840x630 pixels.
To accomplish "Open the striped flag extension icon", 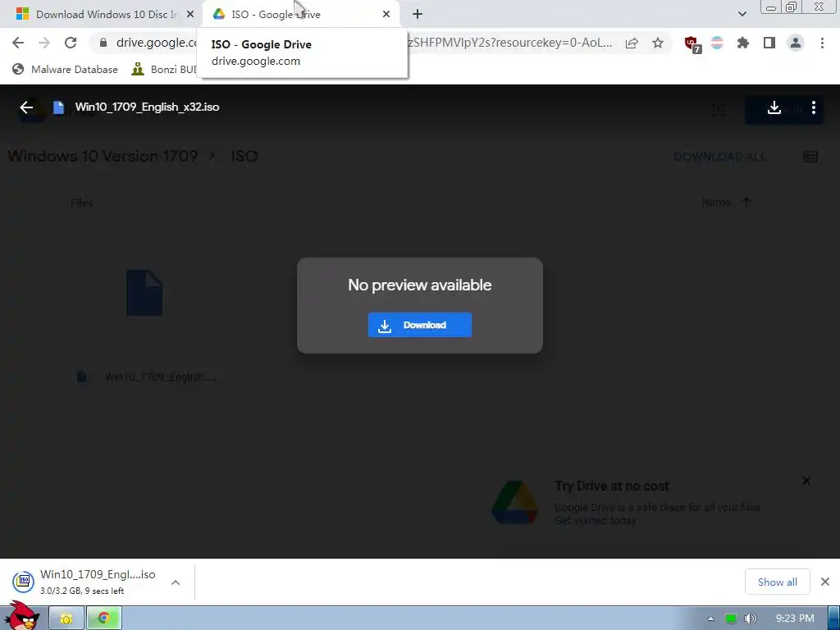I will point(717,43).
